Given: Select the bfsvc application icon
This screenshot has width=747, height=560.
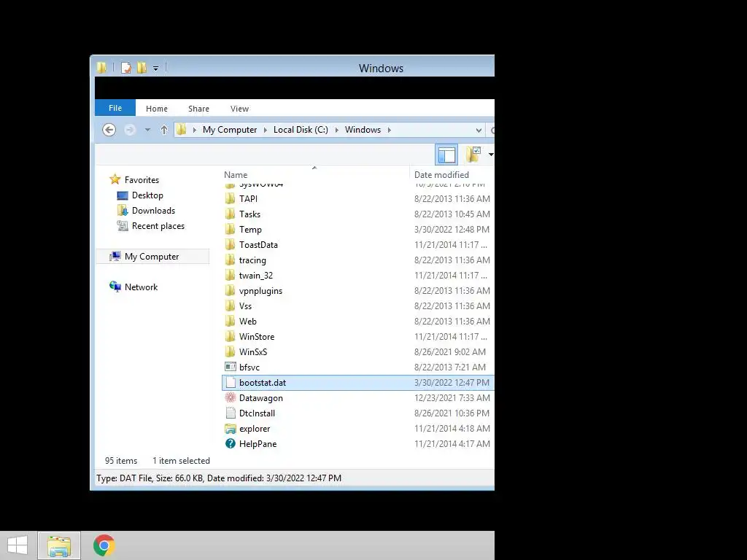Looking at the screenshot, I should pyautogui.click(x=230, y=367).
